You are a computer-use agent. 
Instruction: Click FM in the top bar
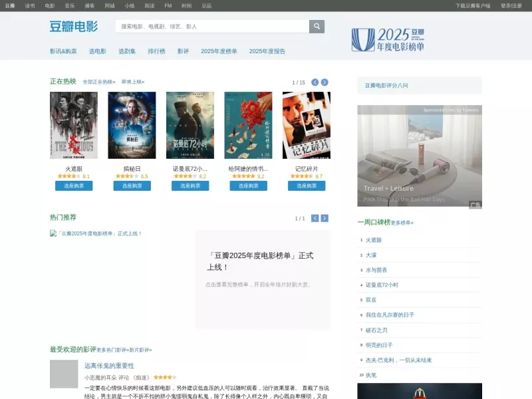(x=168, y=6)
